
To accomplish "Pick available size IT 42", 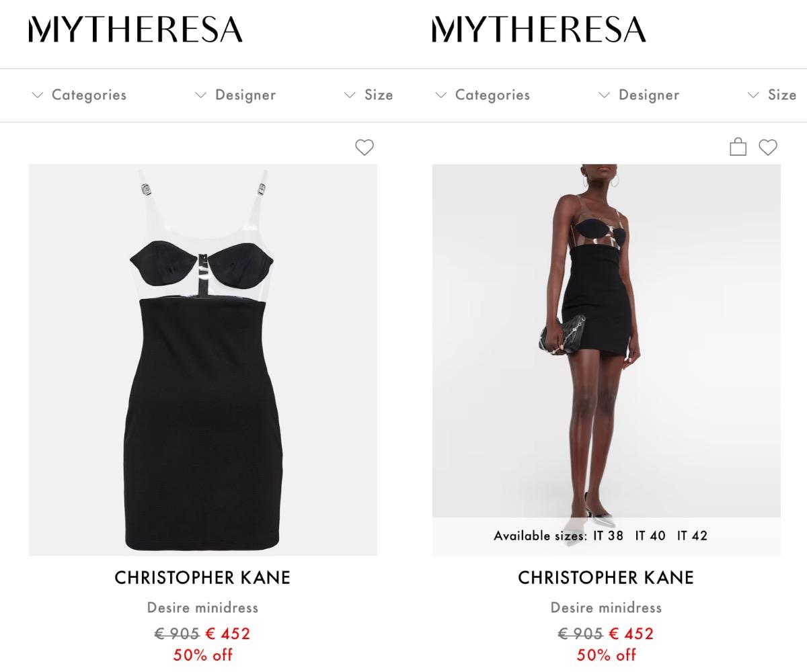I will click(692, 536).
